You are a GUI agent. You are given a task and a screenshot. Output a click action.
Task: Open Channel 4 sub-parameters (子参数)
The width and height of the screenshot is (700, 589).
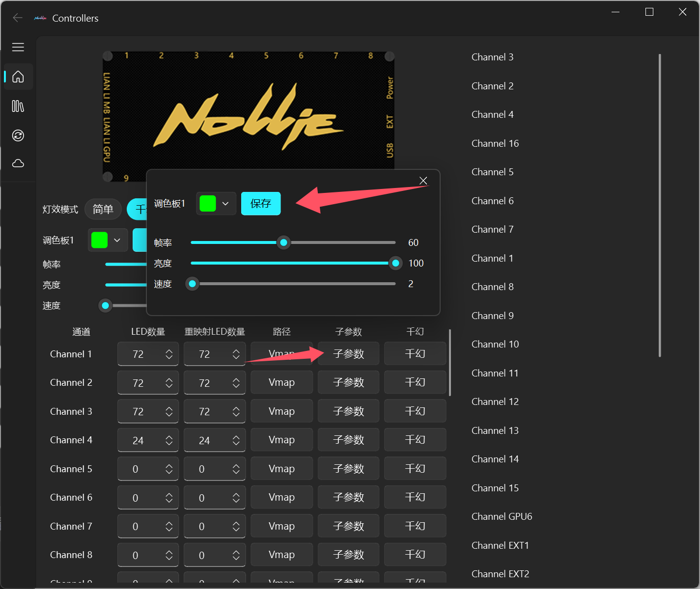tap(348, 440)
